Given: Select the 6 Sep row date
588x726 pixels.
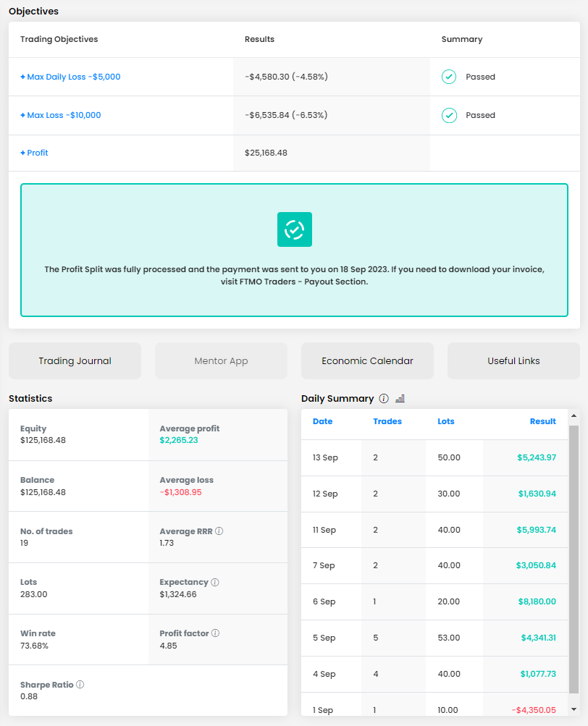Looking at the screenshot, I should click(324, 602).
